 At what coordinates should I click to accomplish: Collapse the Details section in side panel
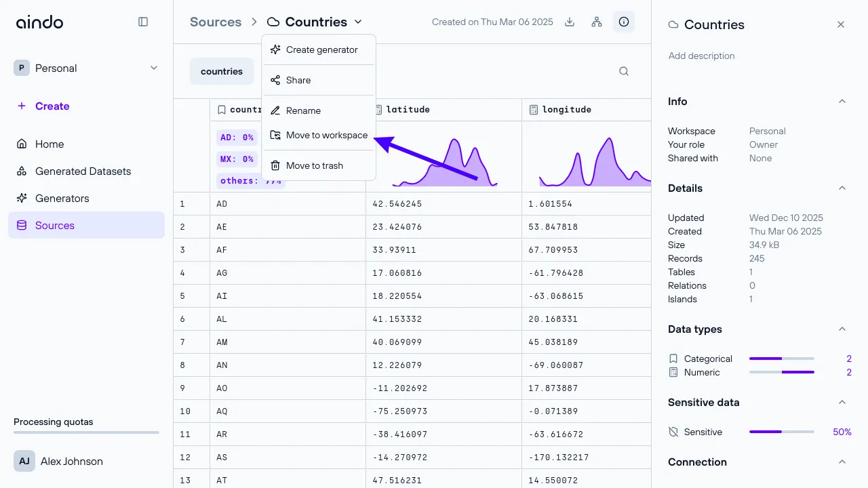[x=842, y=188]
